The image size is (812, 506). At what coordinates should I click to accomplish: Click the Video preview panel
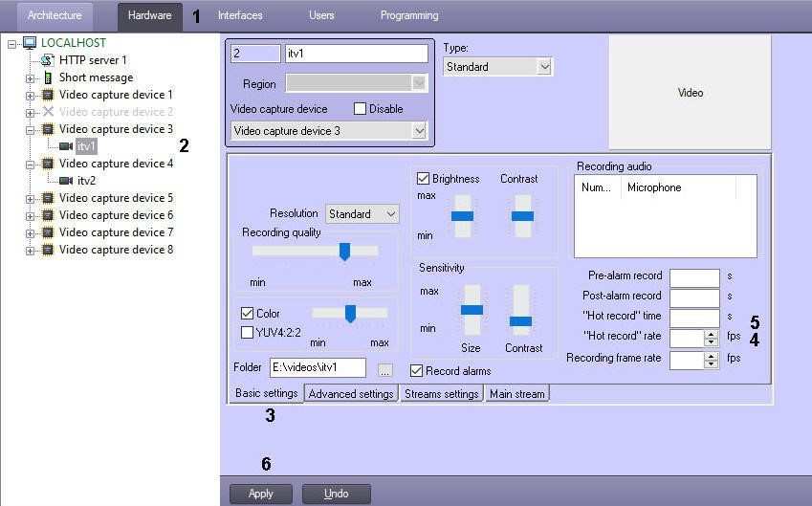coord(690,93)
